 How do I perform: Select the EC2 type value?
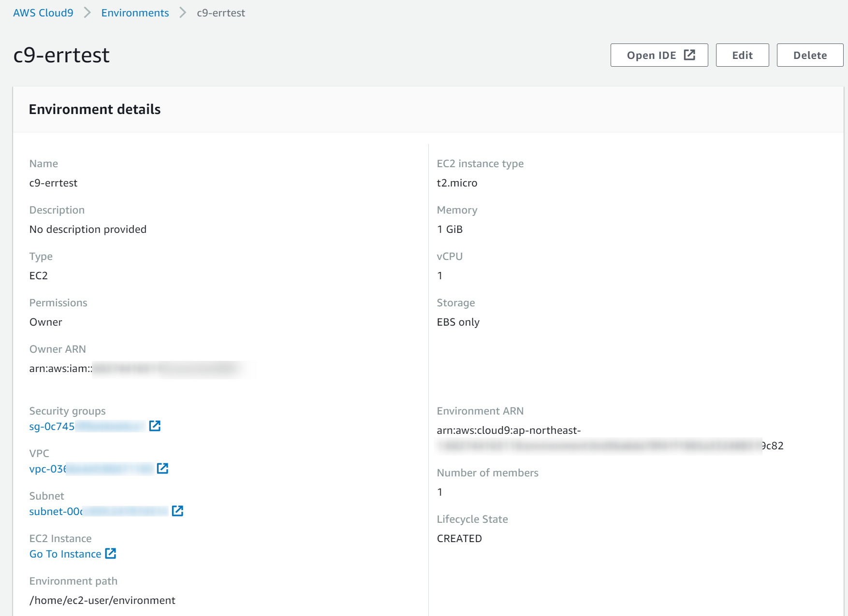(x=39, y=275)
